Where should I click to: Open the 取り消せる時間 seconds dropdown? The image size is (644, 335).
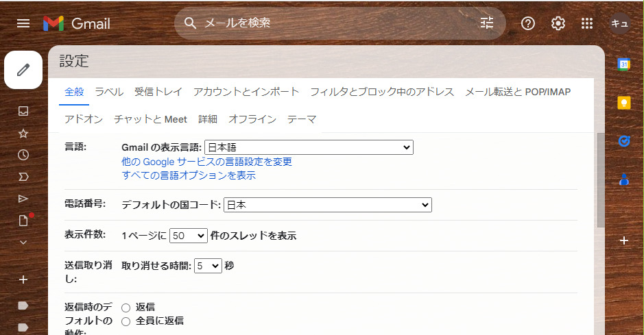(x=208, y=266)
